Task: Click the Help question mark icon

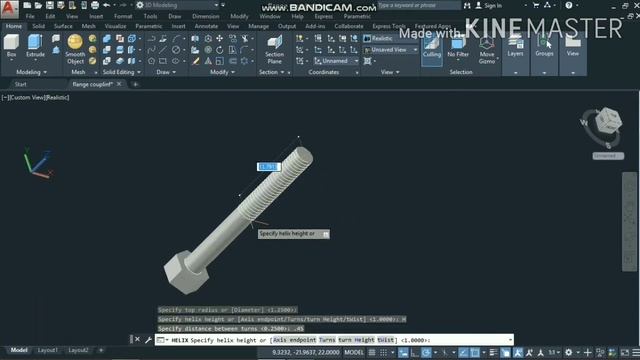Action: (x=569, y=5)
